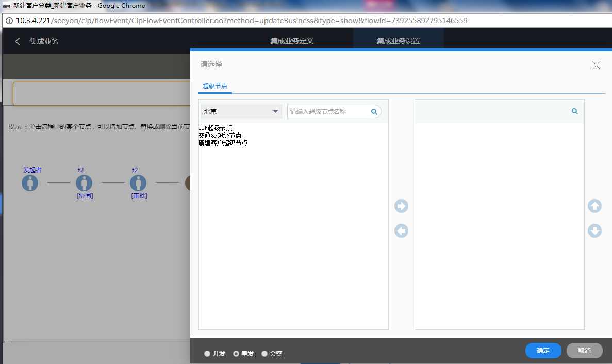
Task: Select the 并发 radio button
Action: [x=207, y=354]
